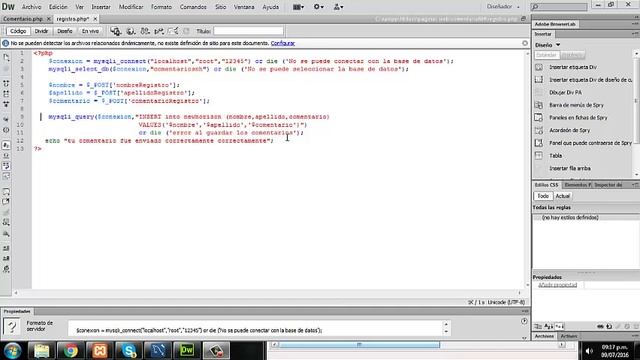
Task: Click the file management toolbar icon
Action: 145,31
